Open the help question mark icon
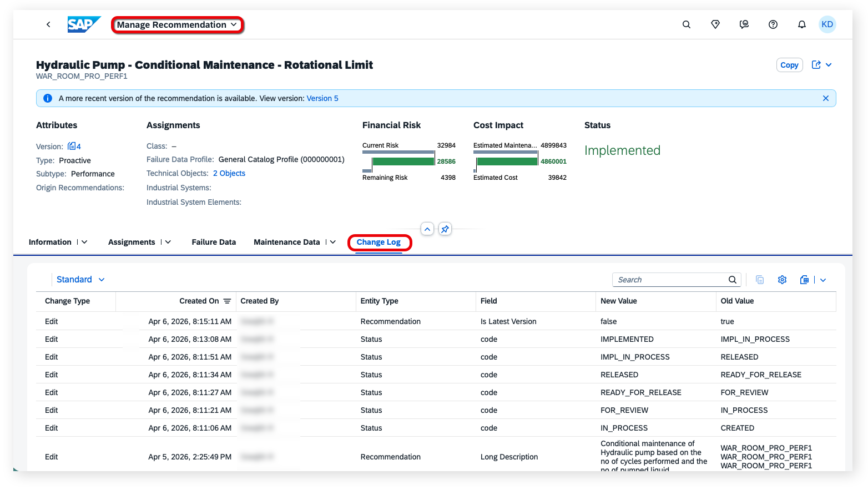This screenshot has height=490, width=868. tap(773, 24)
